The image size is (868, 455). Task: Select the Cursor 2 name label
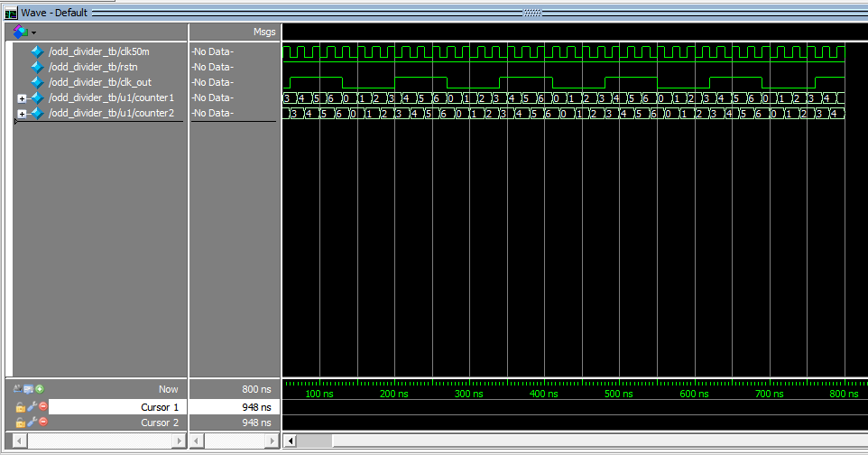[x=160, y=422]
